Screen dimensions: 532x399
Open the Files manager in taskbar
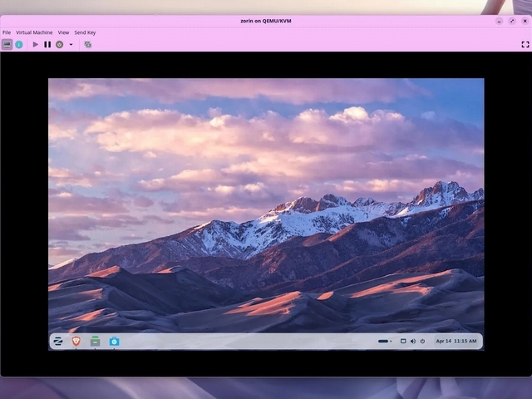pos(96,341)
